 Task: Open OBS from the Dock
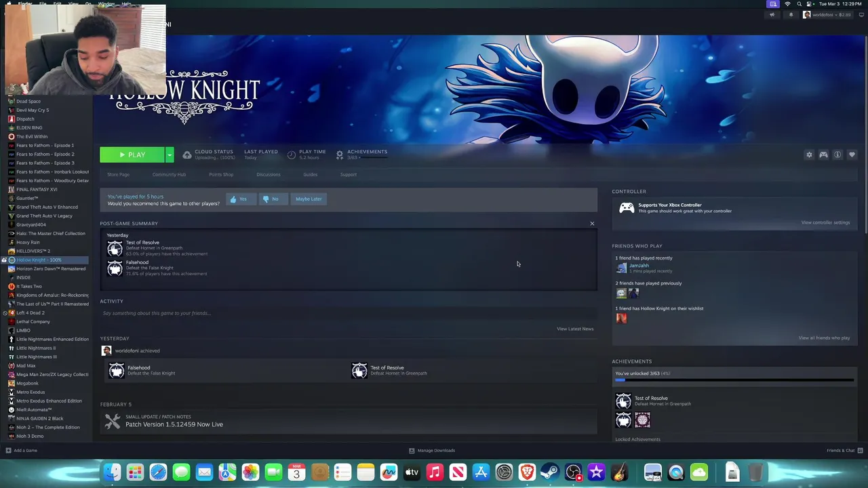point(573,472)
